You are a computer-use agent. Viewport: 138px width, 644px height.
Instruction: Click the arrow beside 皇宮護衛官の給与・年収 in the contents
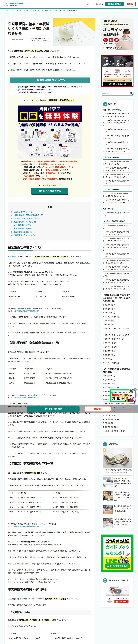[x=12, y=212]
